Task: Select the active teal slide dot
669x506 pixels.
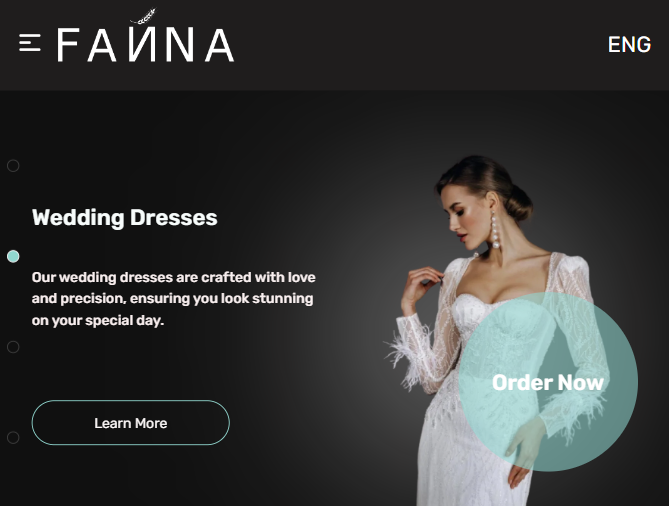Action: (x=13, y=256)
